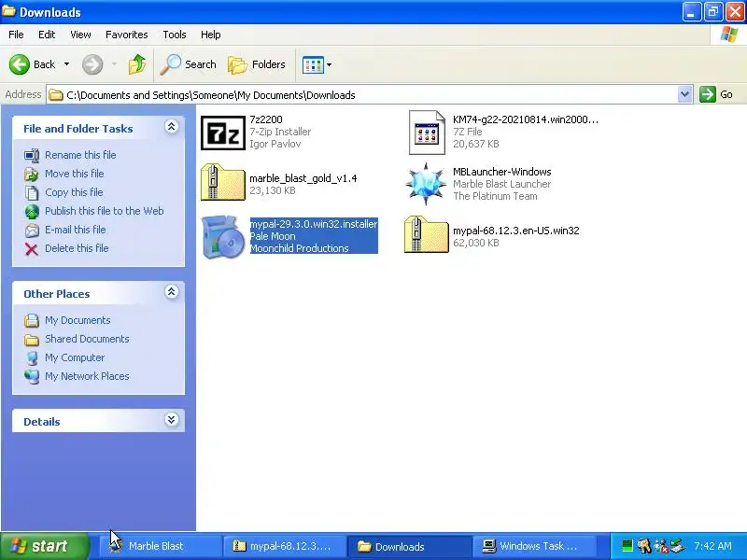Click the Rename this file icon
The width and height of the screenshot is (747, 560).
click(x=32, y=155)
